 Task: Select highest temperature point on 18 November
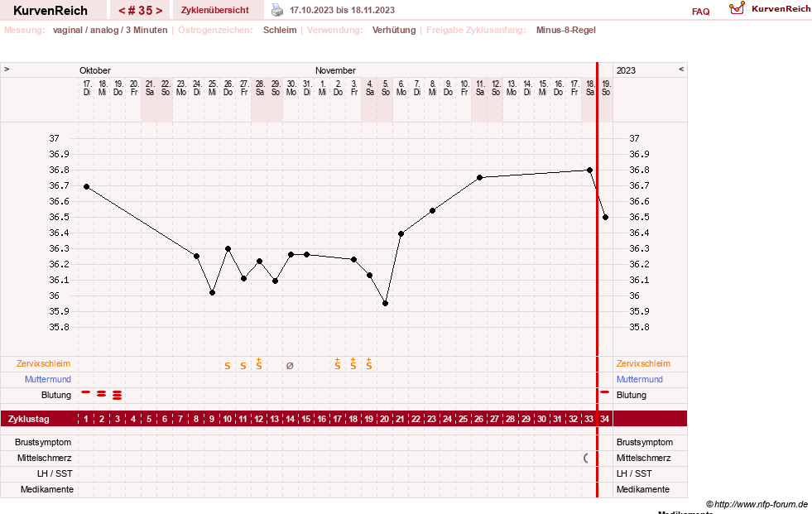click(x=590, y=170)
